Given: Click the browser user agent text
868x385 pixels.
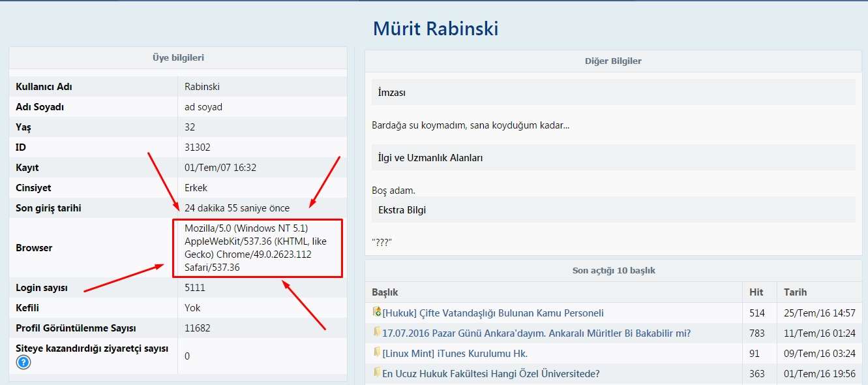Looking at the screenshot, I should (x=256, y=248).
